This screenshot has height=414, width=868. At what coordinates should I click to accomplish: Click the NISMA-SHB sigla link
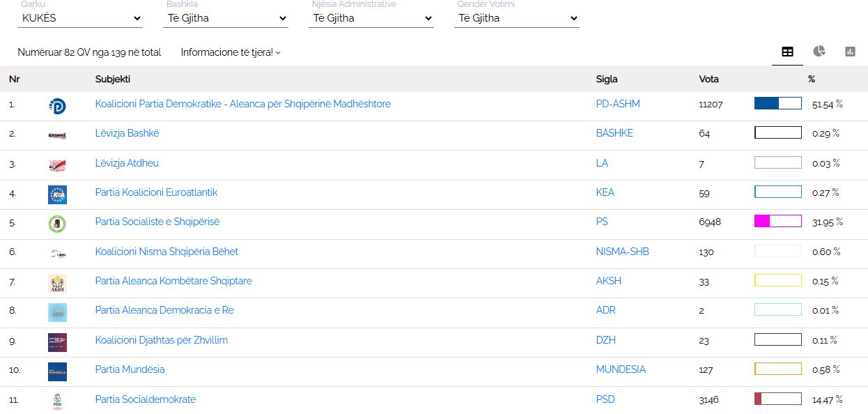point(622,252)
